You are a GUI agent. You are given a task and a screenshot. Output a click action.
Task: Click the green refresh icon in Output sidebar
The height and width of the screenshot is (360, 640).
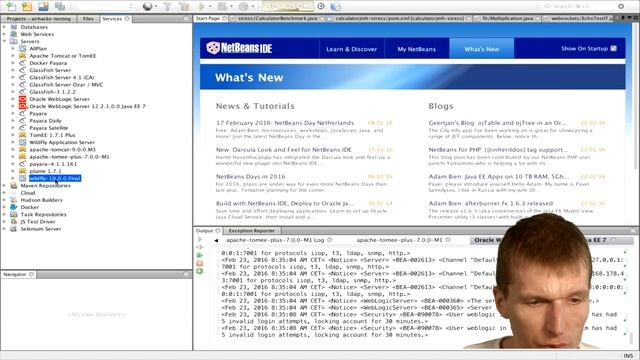200,271
